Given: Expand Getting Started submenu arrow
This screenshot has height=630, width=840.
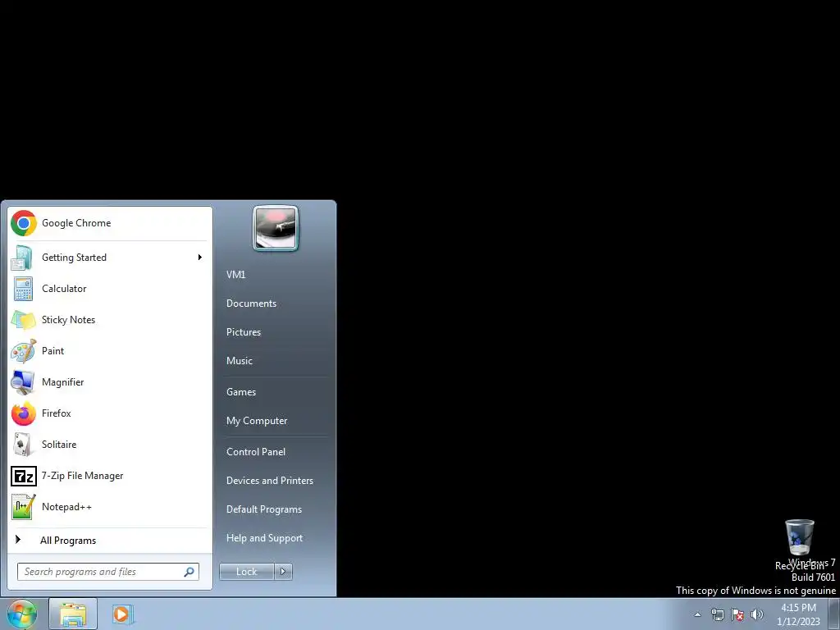Looking at the screenshot, I should 200,258.
